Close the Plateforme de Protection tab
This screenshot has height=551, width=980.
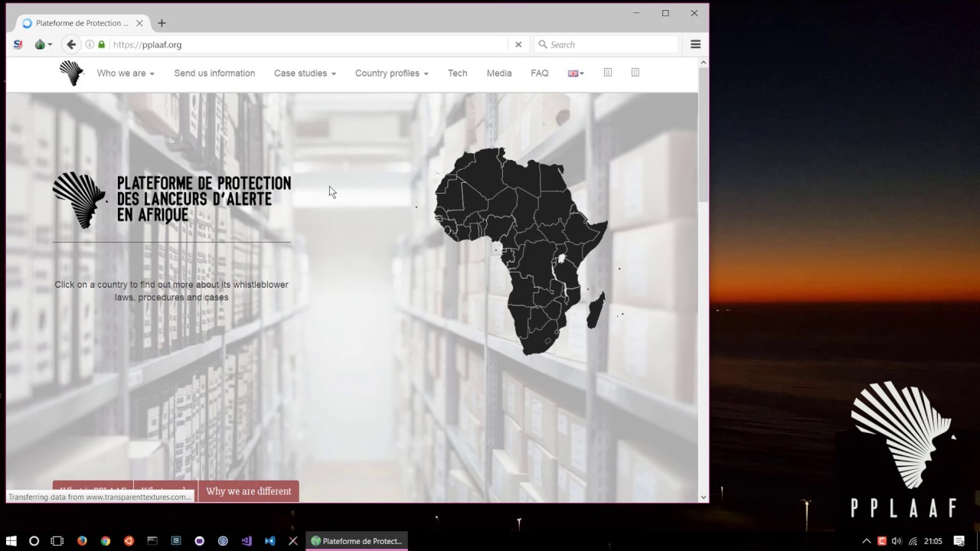coord(141,23)
